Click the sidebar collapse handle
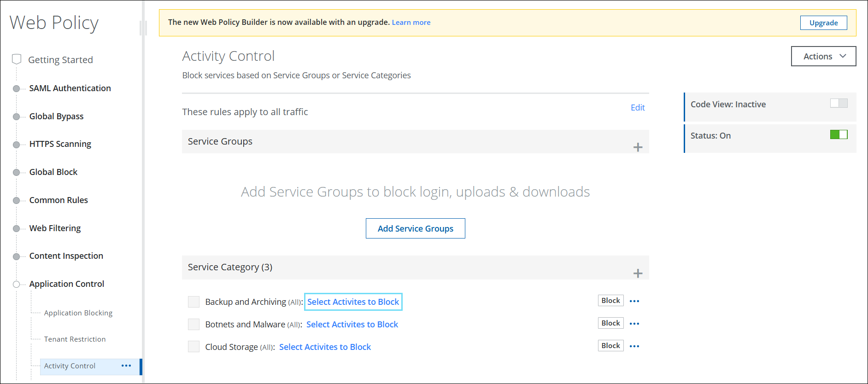Viewport: 868px width, 384px height. [x=143, y=28]
